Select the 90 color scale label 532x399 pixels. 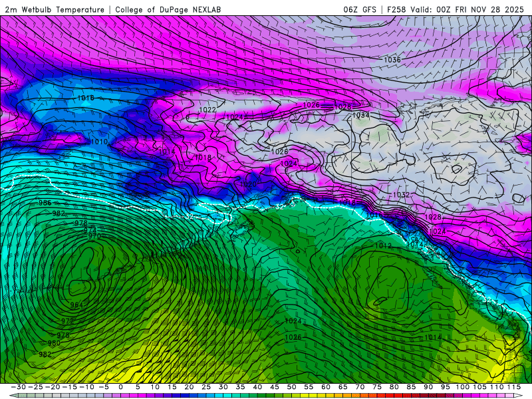point(428,387)
